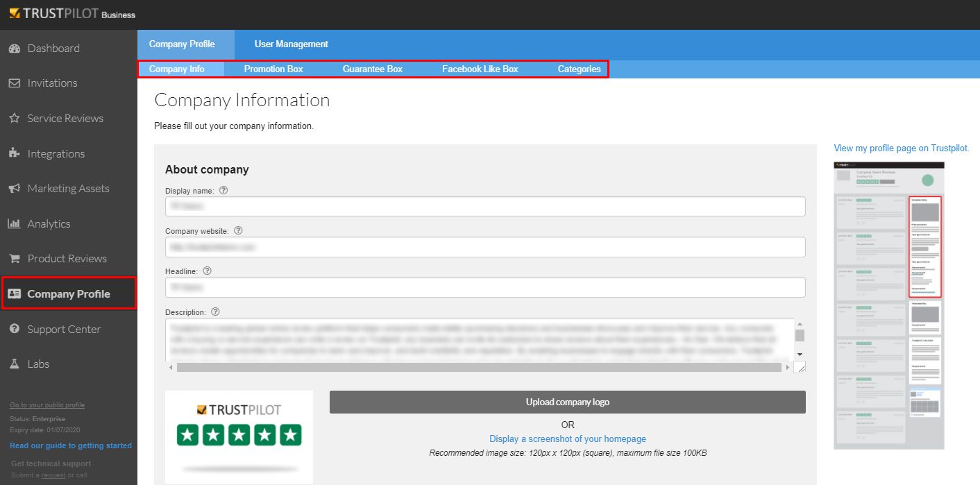Viewport: 980px width, 485px height.
Task: Open the Facebook Like Box subtab
Action: 480,69
